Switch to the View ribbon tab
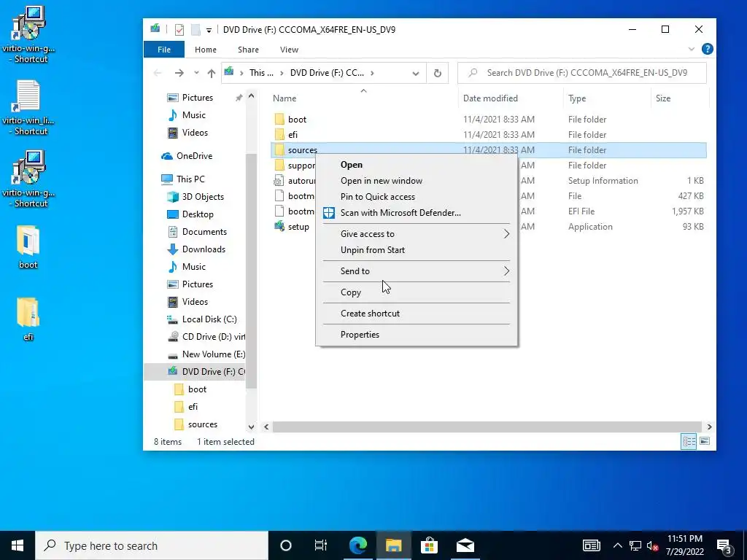Image resolution: width=747 pixels, height=560 pixels. [x=289, y=50]
